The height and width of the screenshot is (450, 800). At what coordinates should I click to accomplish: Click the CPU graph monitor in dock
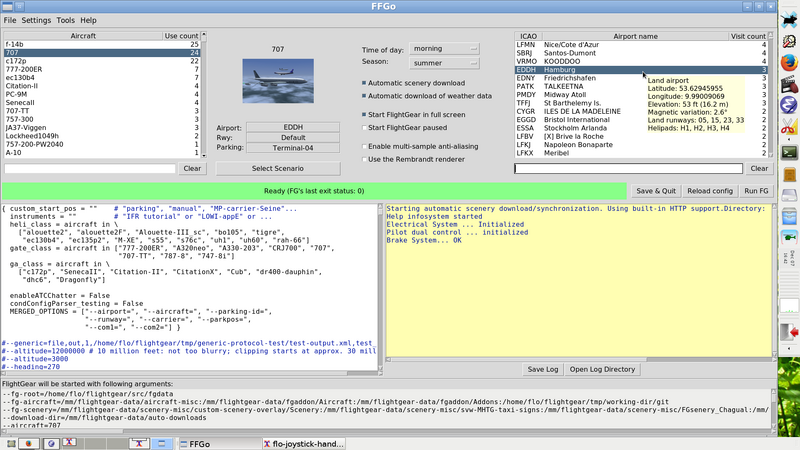(x=789, y=306)
